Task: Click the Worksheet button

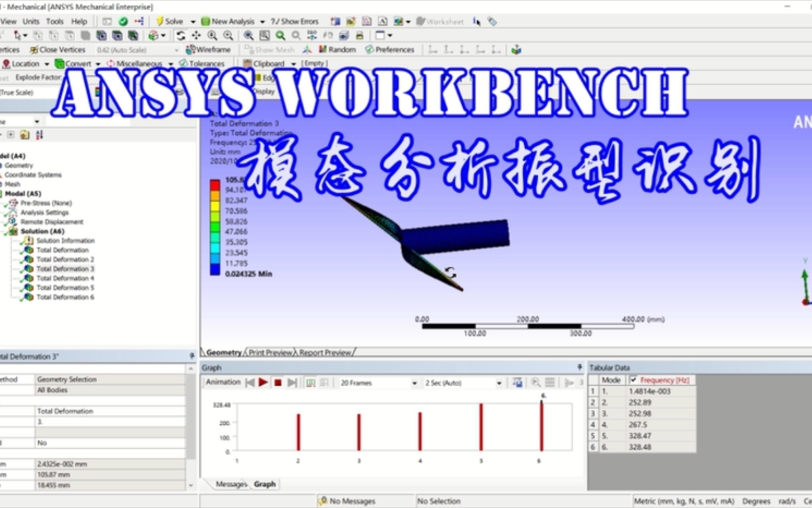Action: pyautogui.click(x=440, y=22)
